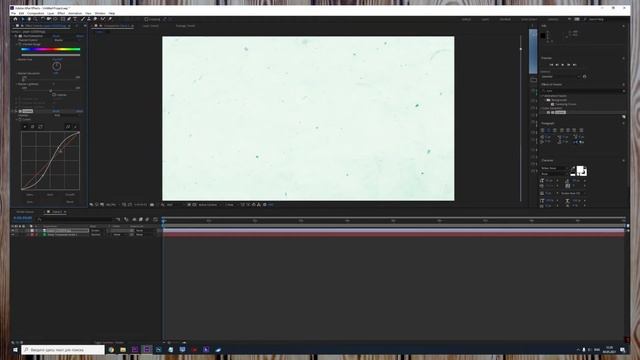Take a snapshot with viewer camera icon
This screenshot has height=360, width=640.
coord(152,204)
